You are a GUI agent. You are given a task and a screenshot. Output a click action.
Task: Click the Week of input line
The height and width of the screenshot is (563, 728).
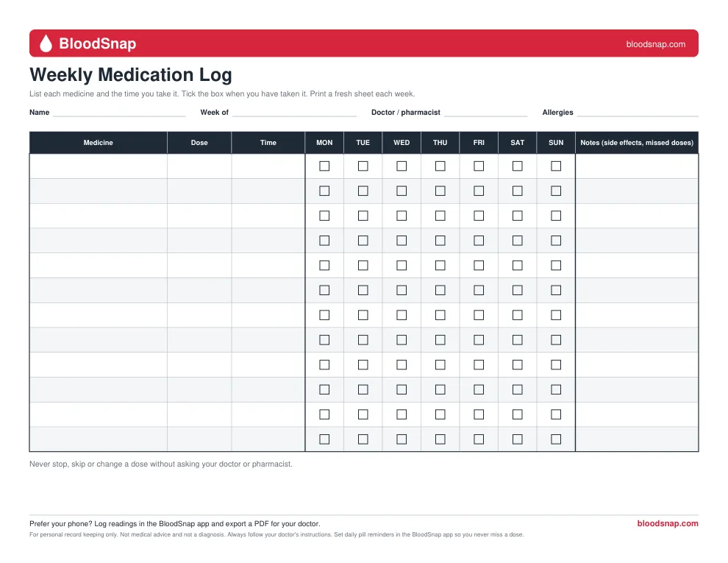click(x=294, y=113)
